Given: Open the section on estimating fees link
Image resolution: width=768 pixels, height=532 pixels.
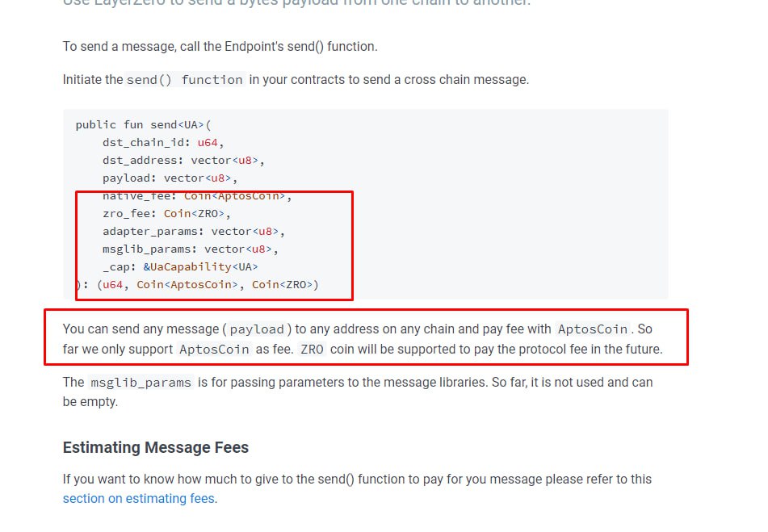Looking at the screenshot, I should click(140, 498).
